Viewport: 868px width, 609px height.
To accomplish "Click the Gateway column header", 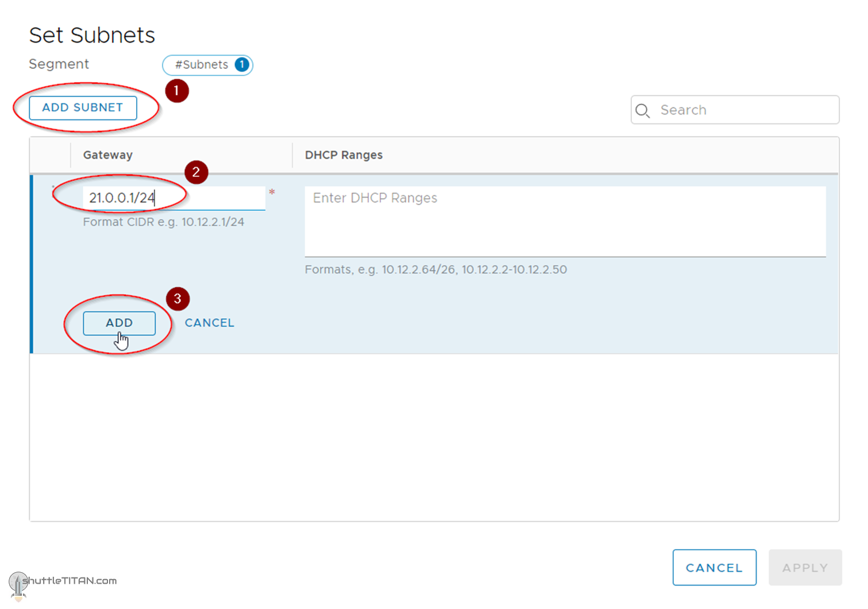I will (x=107, y=155).
